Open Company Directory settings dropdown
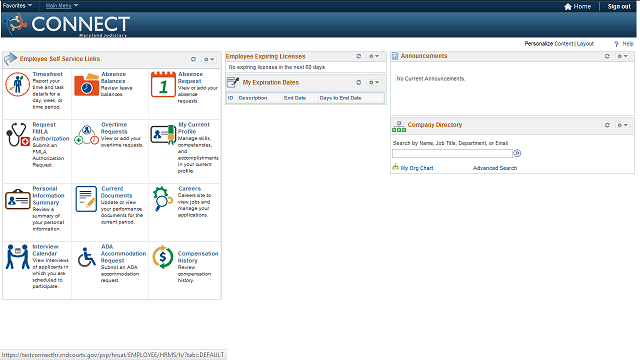Viewport: 640px width, 360px height. click(622, 125)
